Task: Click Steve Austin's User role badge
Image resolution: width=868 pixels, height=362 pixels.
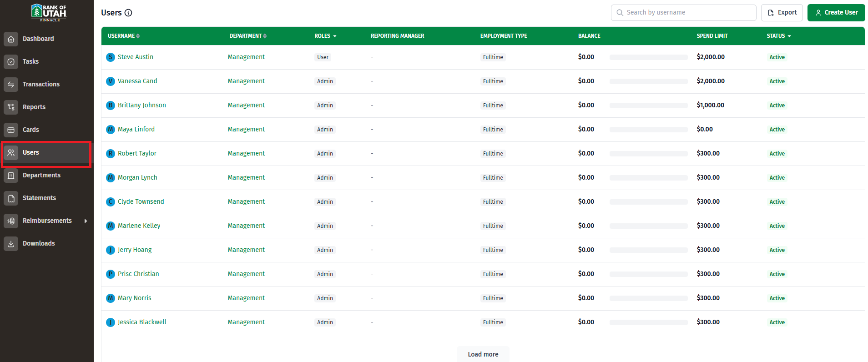Action: pyautogui.click(x=323, y=57)
